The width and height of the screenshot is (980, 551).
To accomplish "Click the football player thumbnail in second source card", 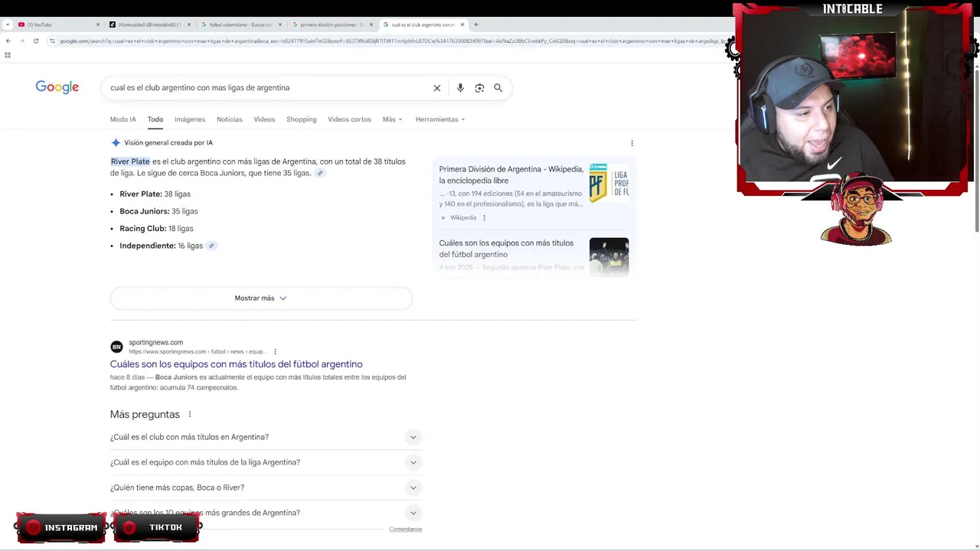I will pyautogui.click(x=609, y=256).
